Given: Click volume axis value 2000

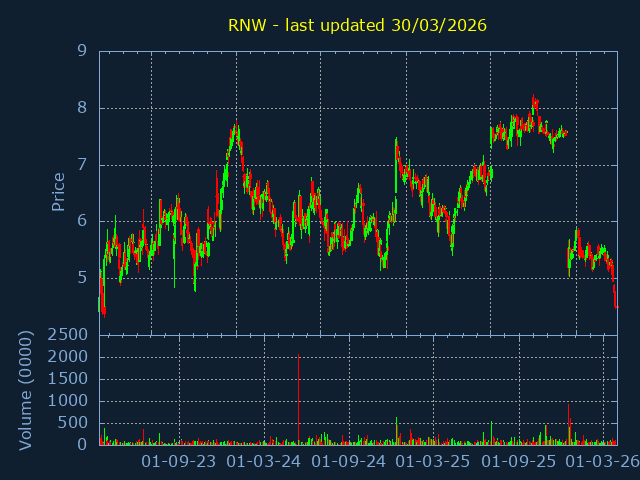Looking at the screenshot, I should click(67, 357).
